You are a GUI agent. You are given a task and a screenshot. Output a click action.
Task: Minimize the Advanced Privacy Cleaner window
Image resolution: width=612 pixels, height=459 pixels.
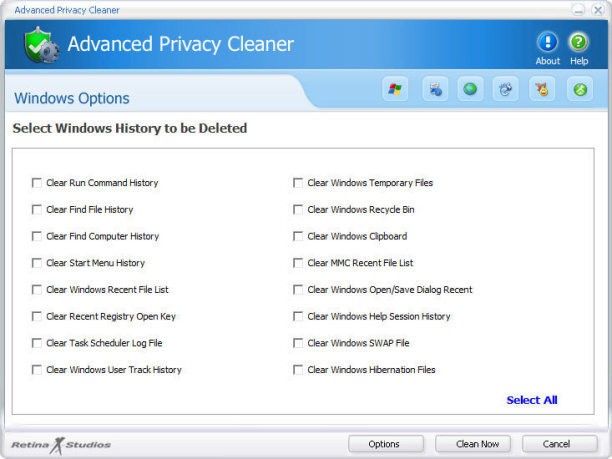[578, 9]
